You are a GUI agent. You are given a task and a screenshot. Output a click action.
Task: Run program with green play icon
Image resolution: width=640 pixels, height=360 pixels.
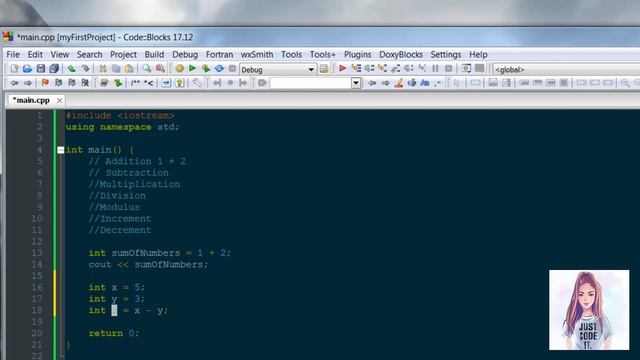point(192,69)
